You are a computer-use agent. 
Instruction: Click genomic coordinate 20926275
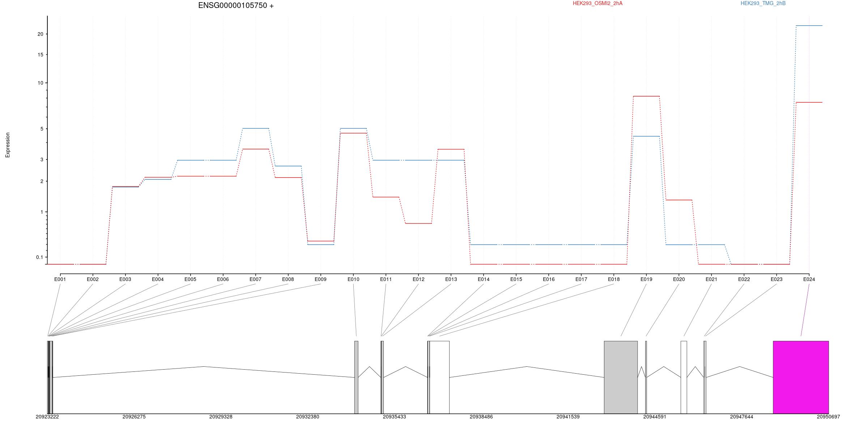pos(134,417)
